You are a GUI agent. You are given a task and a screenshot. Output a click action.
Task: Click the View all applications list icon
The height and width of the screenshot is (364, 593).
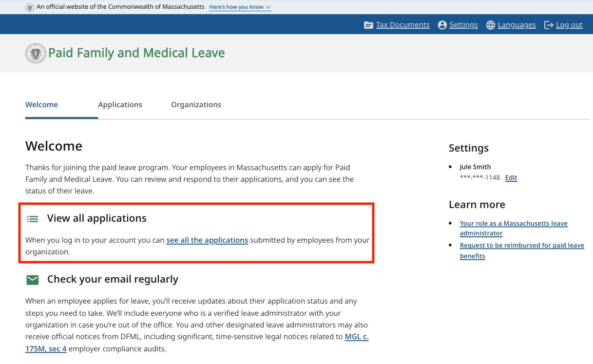point(33,219)
